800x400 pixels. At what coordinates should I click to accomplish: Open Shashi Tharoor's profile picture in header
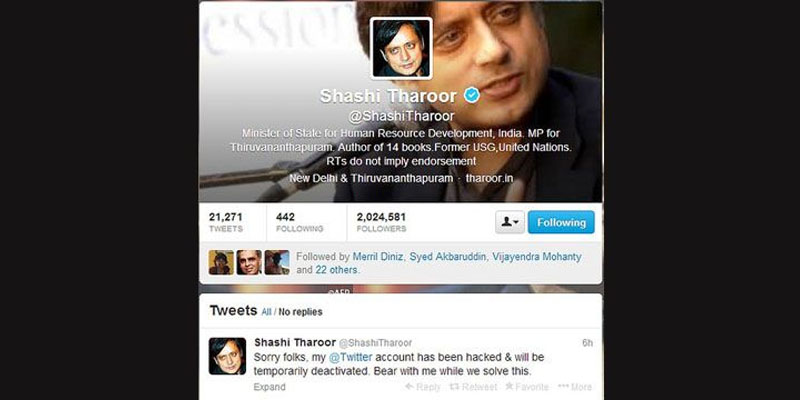(x=401, y=48)
